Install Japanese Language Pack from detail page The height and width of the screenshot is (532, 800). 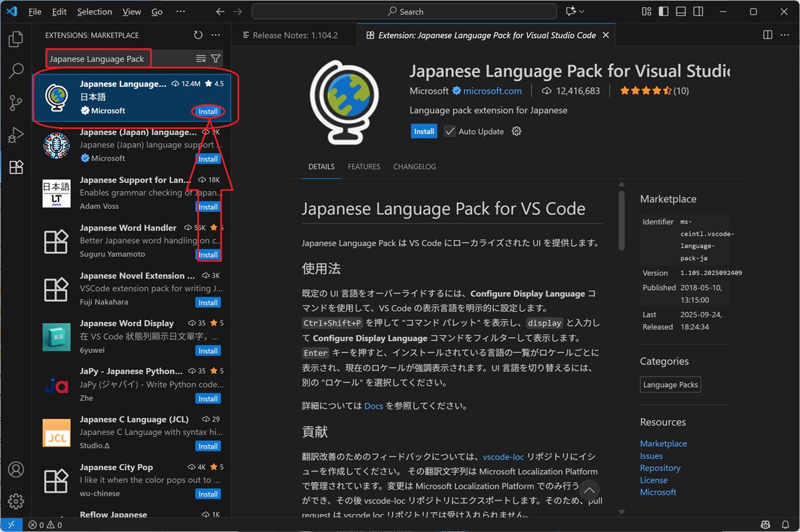pyautogui.click(x=424, y=132)
